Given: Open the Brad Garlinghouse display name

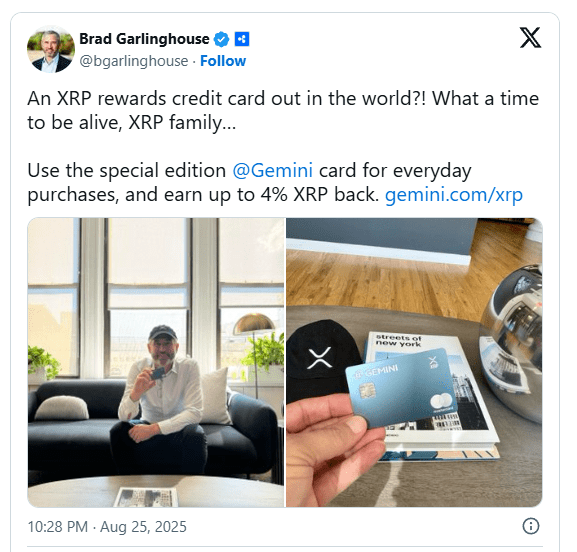Looking at the screenshot, I should [144, 39].
